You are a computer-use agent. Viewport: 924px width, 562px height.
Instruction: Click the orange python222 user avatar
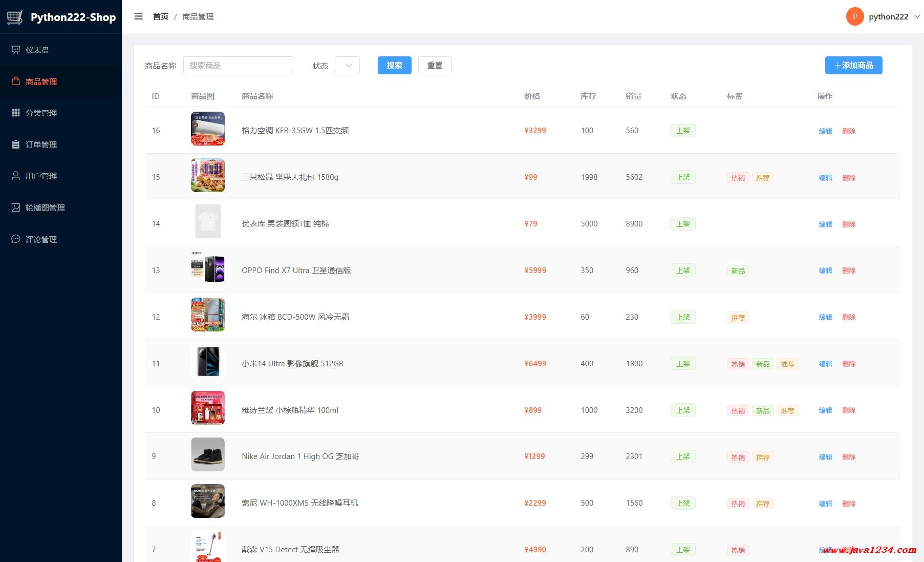click(854, 16)
